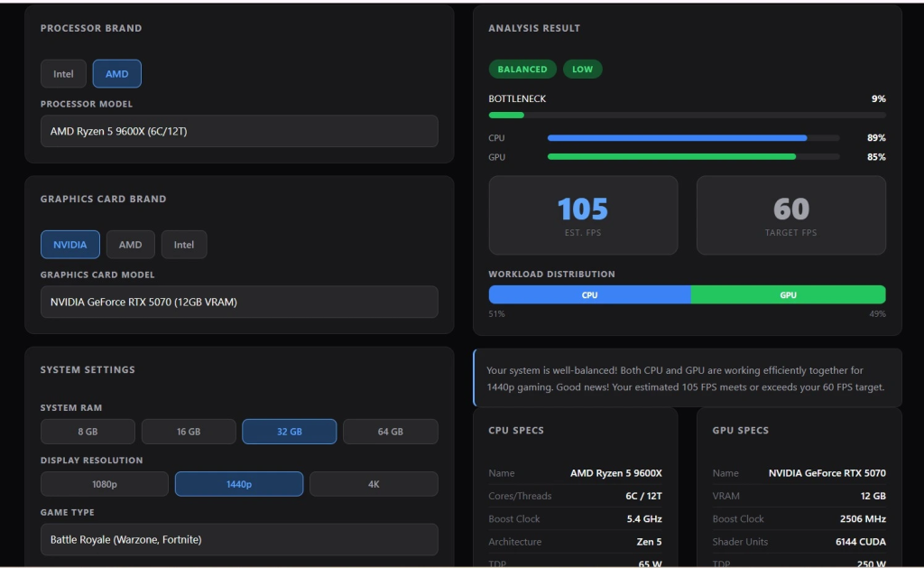This screenshot has width=924, height=568.
Task: Click the green GPU usage bar
Action: pyautogui.click(x=671, y=157)
